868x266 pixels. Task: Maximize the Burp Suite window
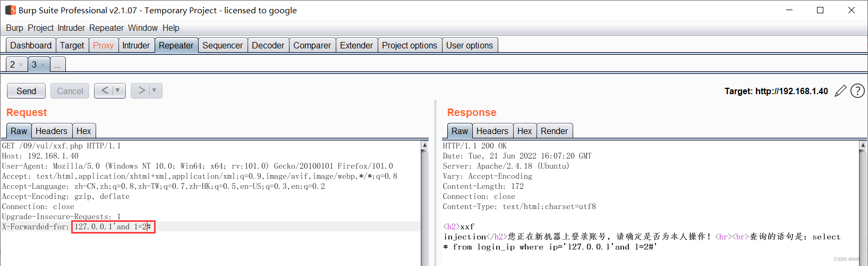click(x=820, y=10)
